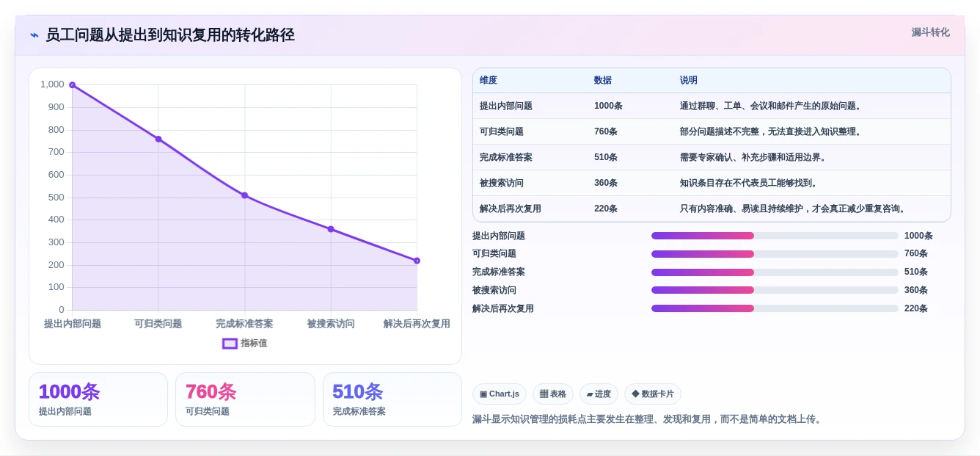Screen dimensions: 980x456
Task: Select the 提出内部问题 table row cell
Action: click(506, 106)
